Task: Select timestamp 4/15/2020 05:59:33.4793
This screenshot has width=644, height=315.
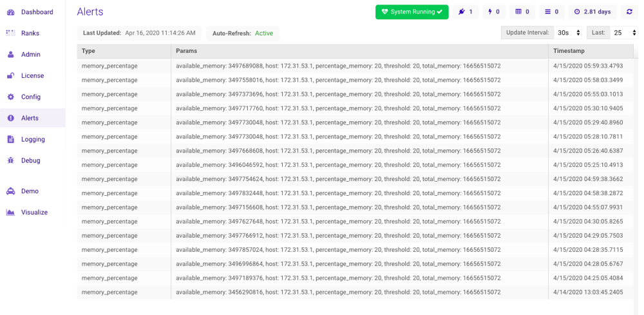Action: 588,66
